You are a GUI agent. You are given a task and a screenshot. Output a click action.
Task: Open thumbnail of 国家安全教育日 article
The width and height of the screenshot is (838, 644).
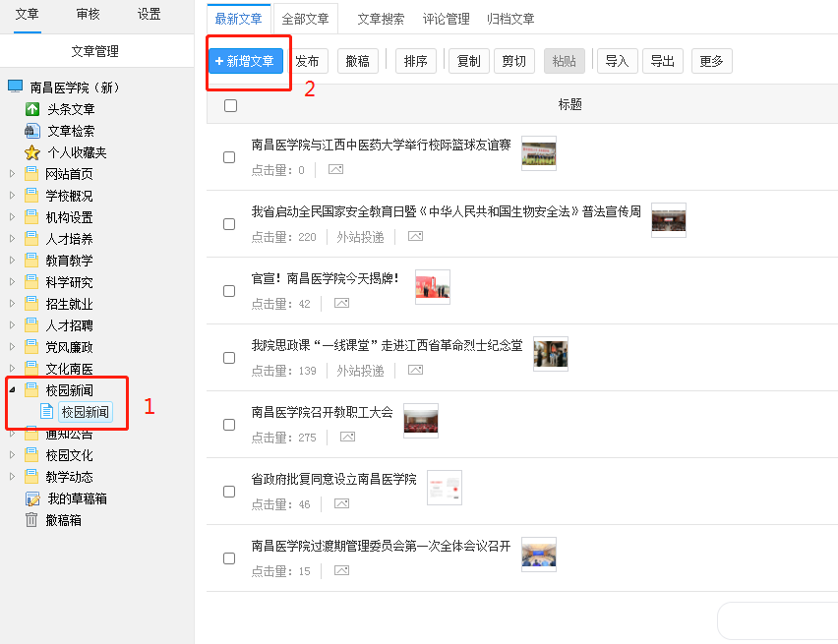(x=668, y=219)
